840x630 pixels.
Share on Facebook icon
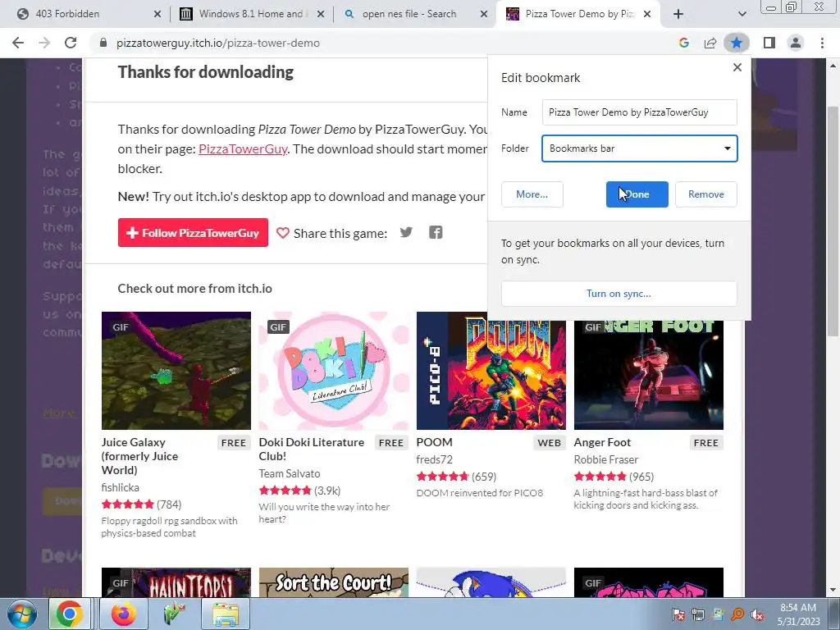click(x=436, y=232)
